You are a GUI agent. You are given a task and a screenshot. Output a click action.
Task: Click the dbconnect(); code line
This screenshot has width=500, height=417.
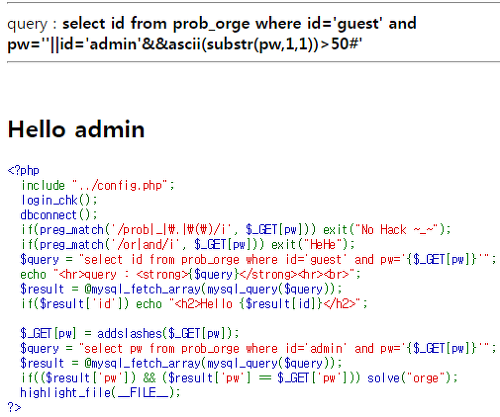click(x=59, y=215)
